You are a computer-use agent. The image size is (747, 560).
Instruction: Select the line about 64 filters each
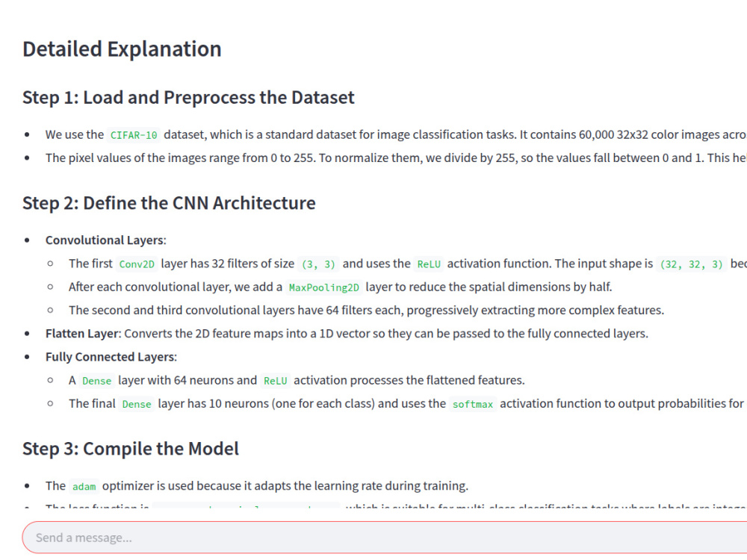pos(366,310)
